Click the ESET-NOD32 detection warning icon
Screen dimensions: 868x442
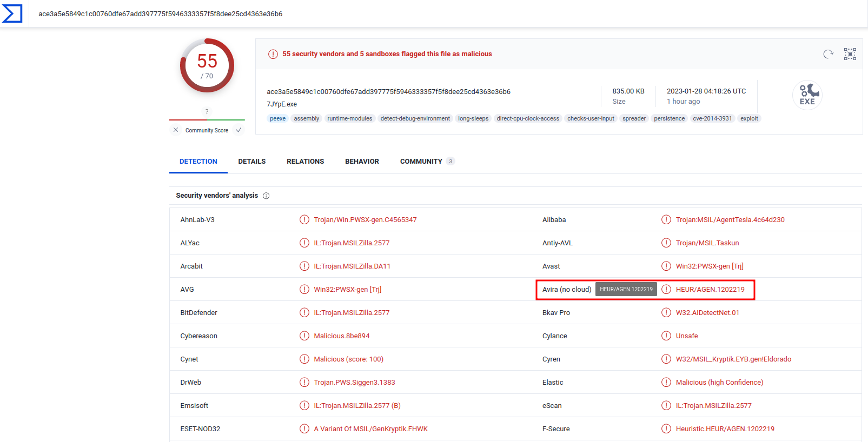(304, 428)
